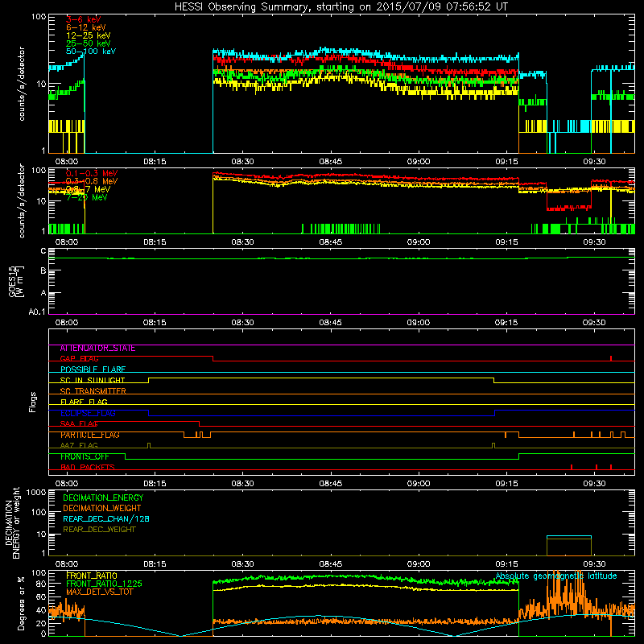The height and width of the screenshot is (644, 644).
Task: Click the BAD_PACKETS flag label
Action: pos(88,468)
